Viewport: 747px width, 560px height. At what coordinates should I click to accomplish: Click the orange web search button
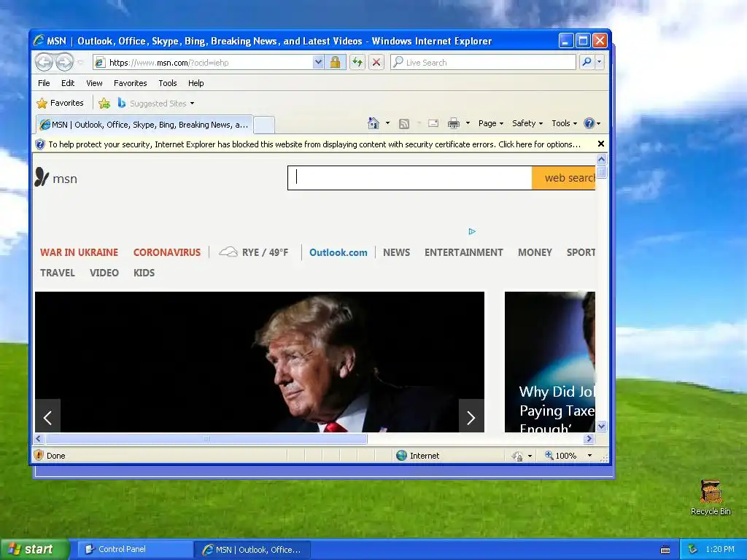[x=564, y=178]
